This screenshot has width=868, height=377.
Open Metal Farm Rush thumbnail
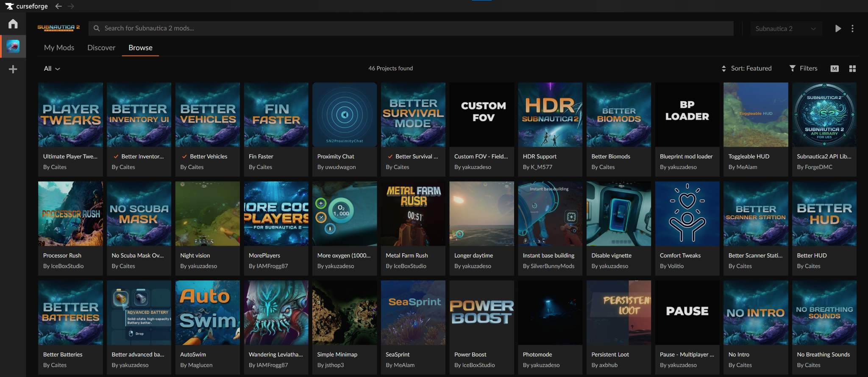click(413, 214)
